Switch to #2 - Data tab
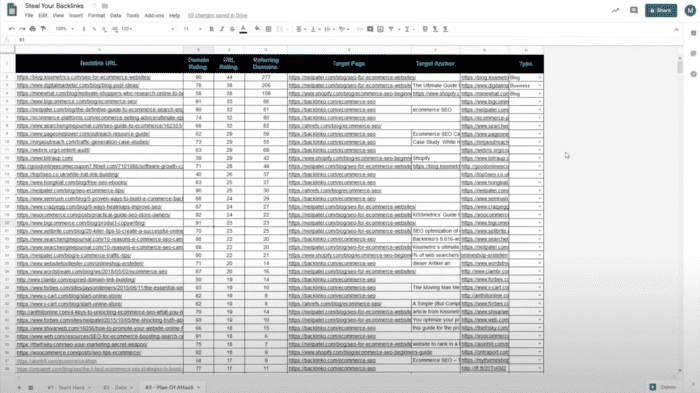Viewport: 700px width, 393px height. (x=115, y=387)
